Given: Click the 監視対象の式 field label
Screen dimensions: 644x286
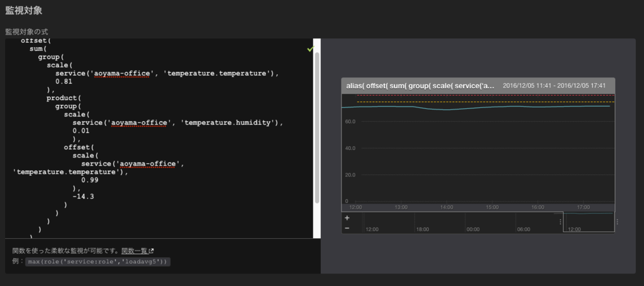Looking at the screenshot, I should [26, 31].
